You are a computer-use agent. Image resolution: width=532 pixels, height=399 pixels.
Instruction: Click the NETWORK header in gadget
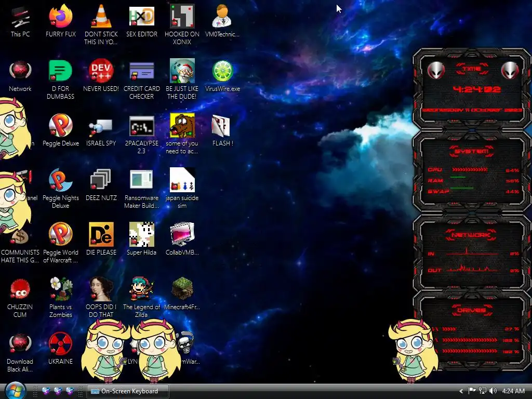(x=472, y=235)
